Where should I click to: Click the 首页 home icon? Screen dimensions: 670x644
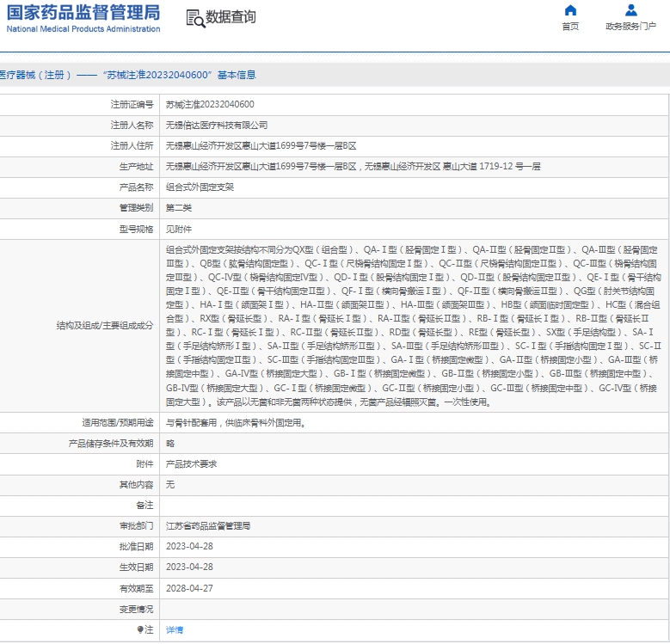tap(570, 10)
